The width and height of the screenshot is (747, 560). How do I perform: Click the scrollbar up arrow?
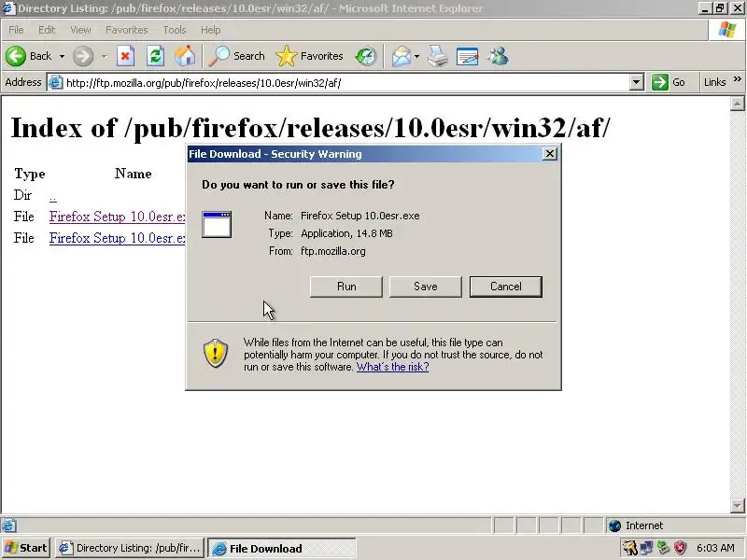coord(737,104)
